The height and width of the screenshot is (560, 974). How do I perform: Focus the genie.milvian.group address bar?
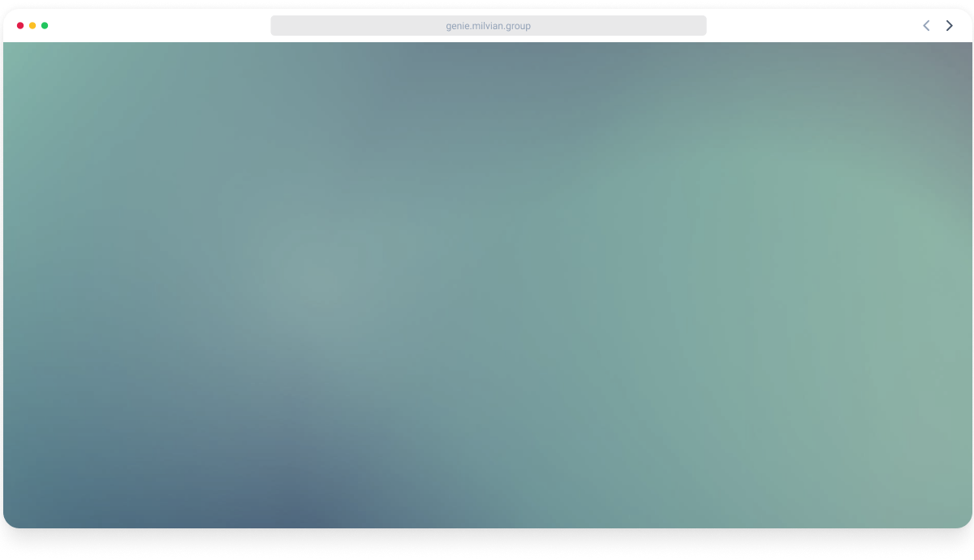(x=488, y=26)
